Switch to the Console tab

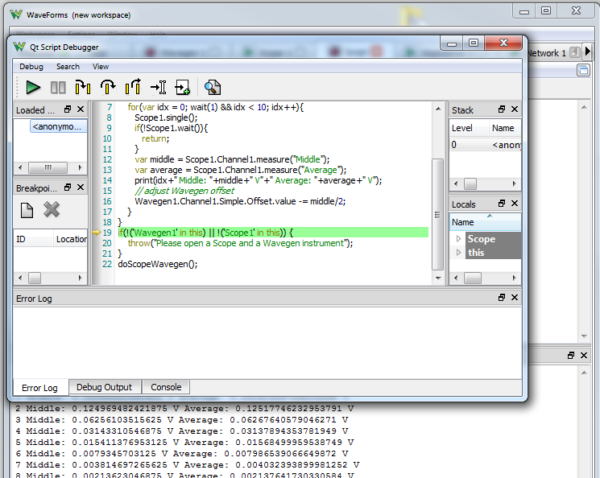point(166,387)
